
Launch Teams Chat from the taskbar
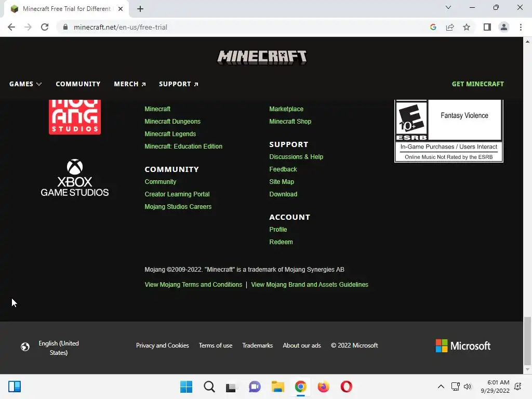click(255, 387)
